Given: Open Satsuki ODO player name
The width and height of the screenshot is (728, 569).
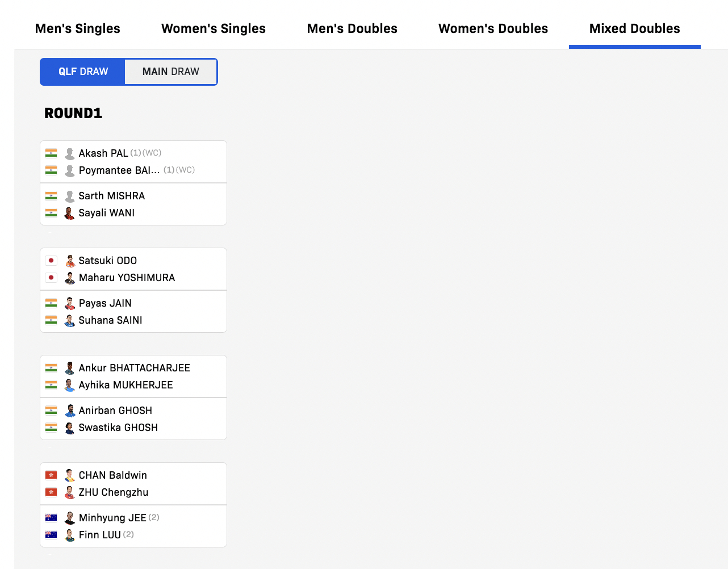Looking at the screenshot, I should tap(108, 261).
